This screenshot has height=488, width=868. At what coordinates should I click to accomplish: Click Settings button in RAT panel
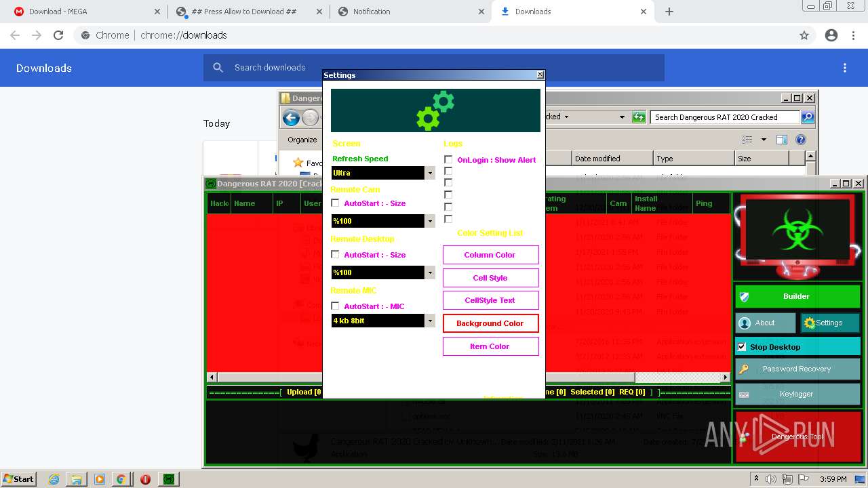pyautogui.click(x=829, y=323)
